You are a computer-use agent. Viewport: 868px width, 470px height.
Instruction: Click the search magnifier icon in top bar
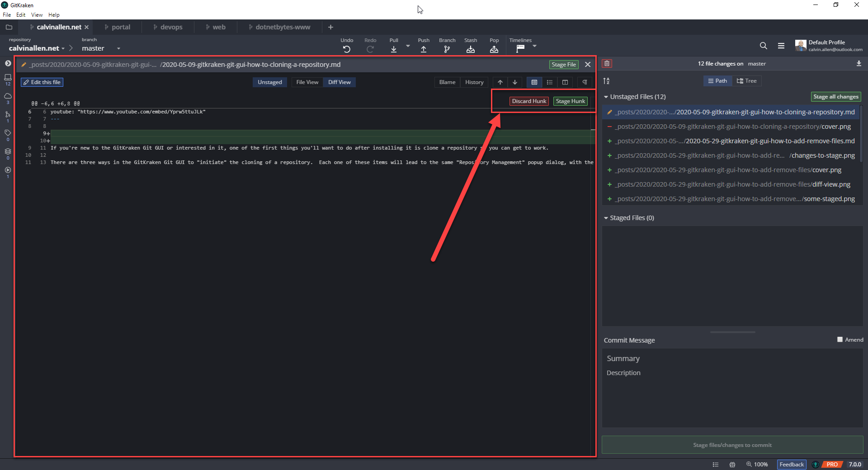pos(763,46)
